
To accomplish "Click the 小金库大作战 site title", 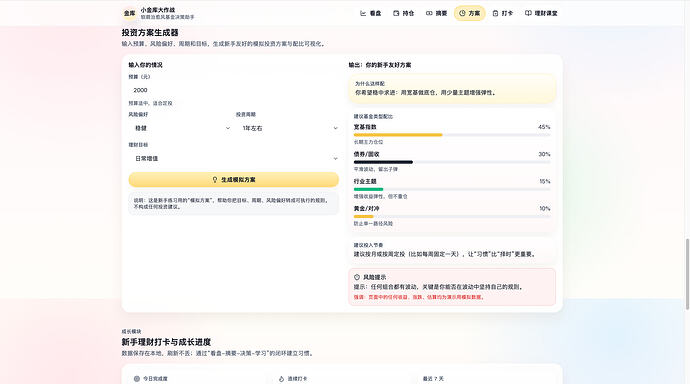I will click(x=158, y=10).
